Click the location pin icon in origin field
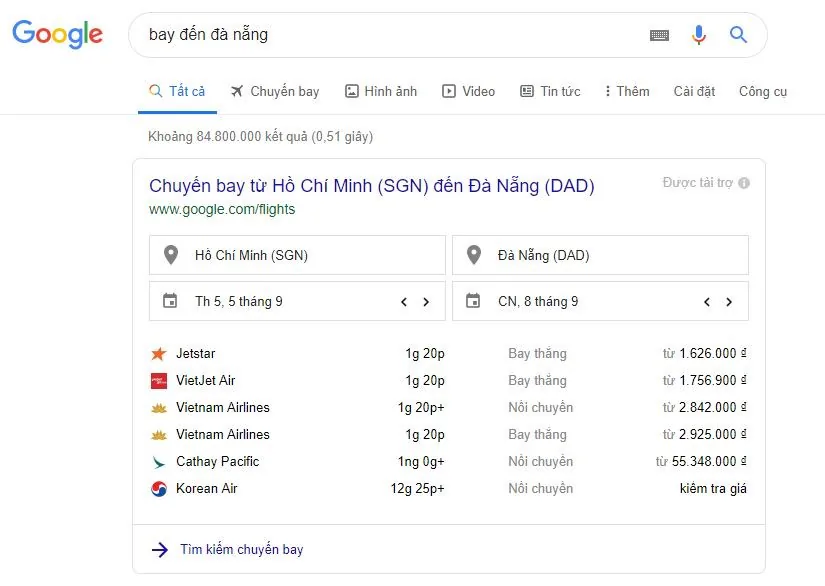 tap(171, 255)
